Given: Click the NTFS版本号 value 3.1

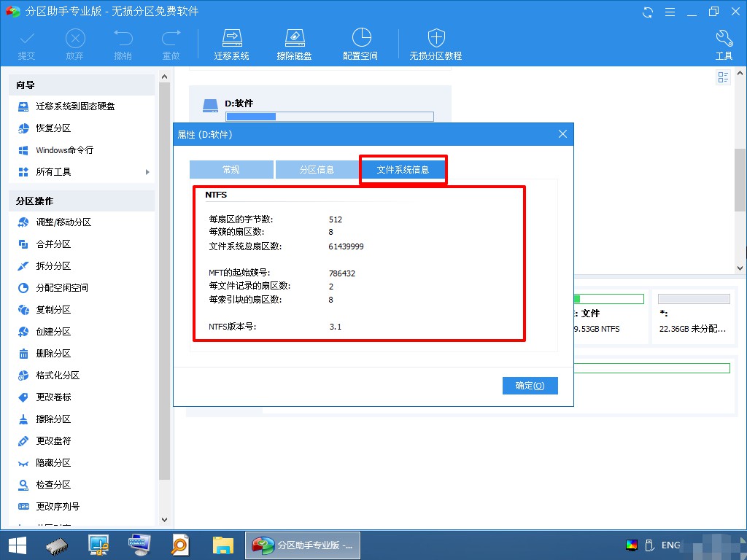Looking at the screenshot, I should coord(336,327).
